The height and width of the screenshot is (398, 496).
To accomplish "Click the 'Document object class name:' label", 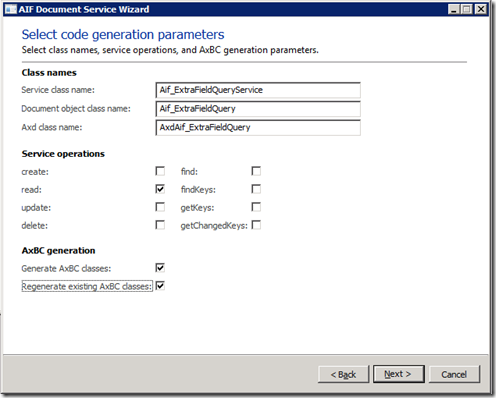I will pyautogui.click(x=76, y=109).
